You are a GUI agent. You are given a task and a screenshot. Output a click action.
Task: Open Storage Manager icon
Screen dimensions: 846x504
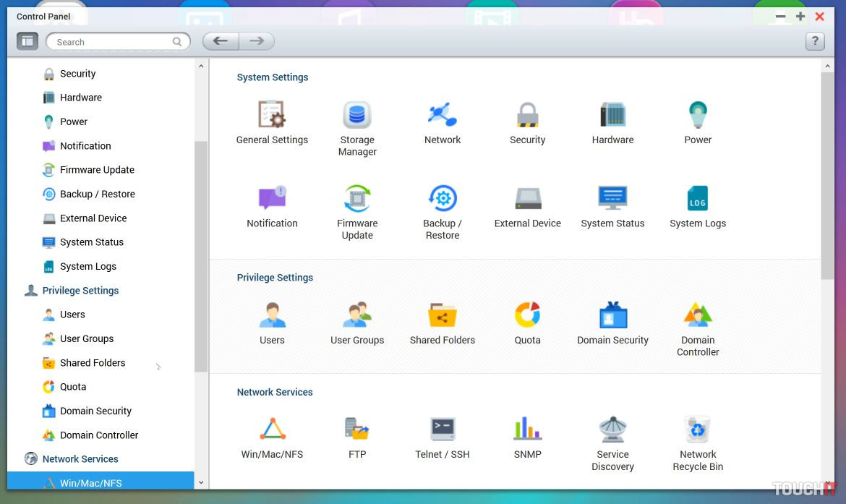click(x=357, y=116)
